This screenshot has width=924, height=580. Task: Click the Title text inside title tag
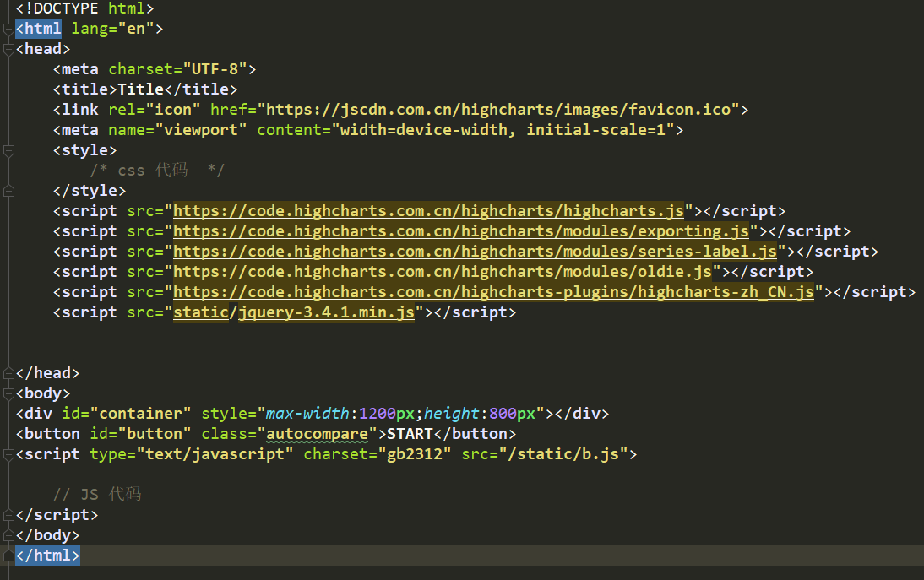coord(141,89)
